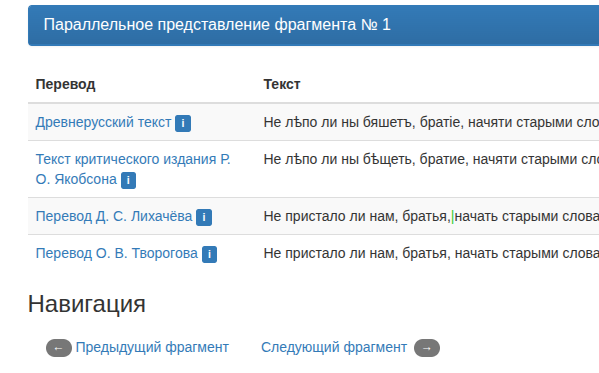Click the Old Russian text starting Не лѣпо ли ны бяшетъ
599x373 pixels.
click(431, 122)
